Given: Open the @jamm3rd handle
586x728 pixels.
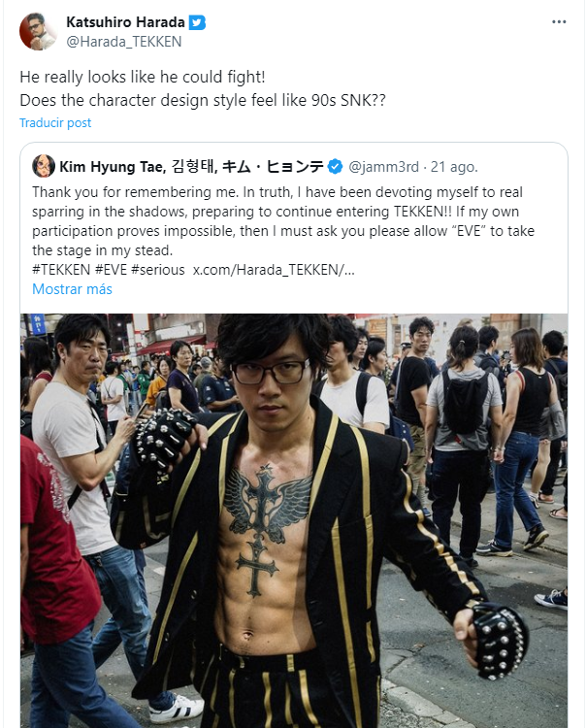Looking at the screenshot, I should (383, 167).
